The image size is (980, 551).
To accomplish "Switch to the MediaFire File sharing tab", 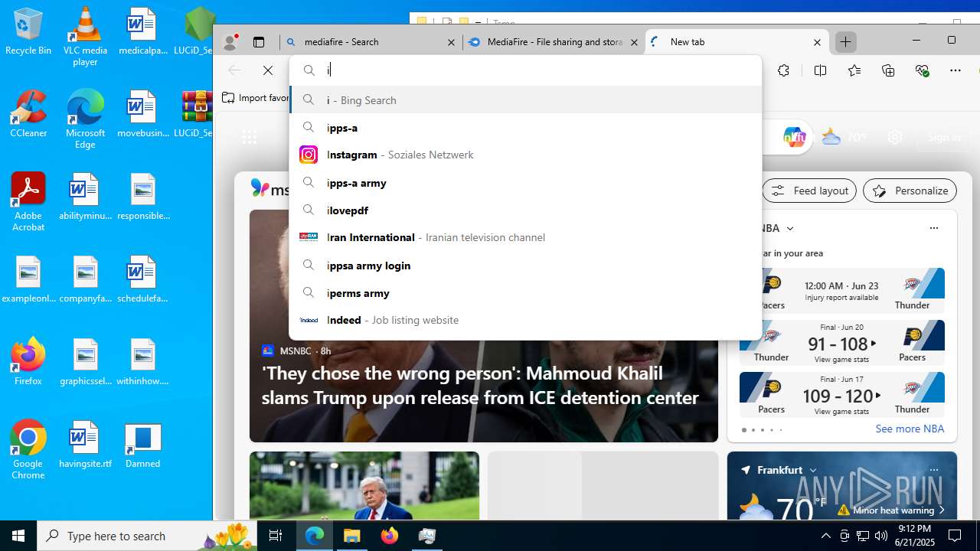I will point(554,42).
